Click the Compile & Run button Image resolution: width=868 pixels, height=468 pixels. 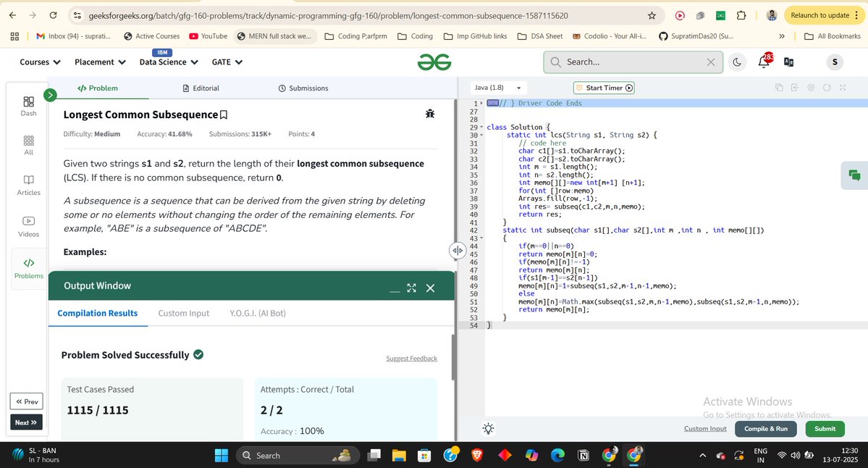coord(766,429)
